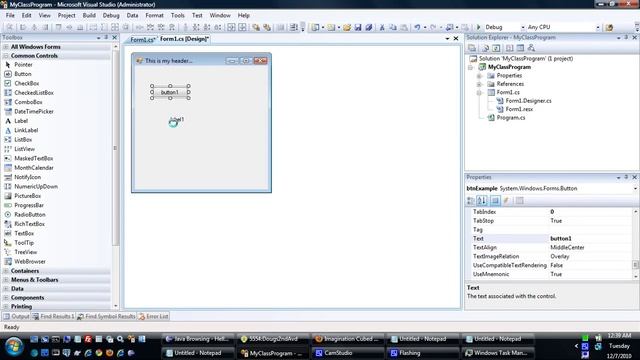640x360 pixels.
Task: Select the Pointer tool in Toolbox
Action: point(23,64)
